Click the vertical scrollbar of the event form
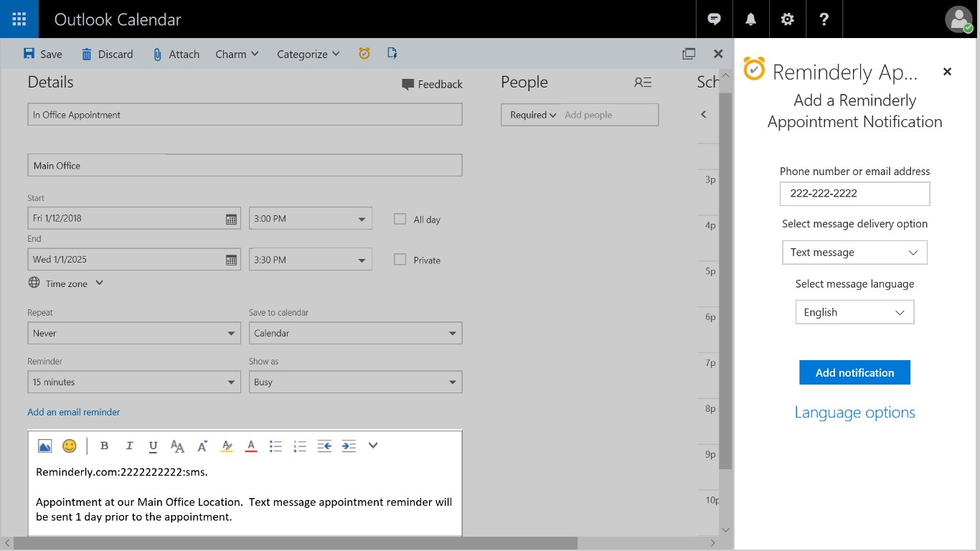Image resolution: width=980 pixels, height=551 pixels. 725,280
